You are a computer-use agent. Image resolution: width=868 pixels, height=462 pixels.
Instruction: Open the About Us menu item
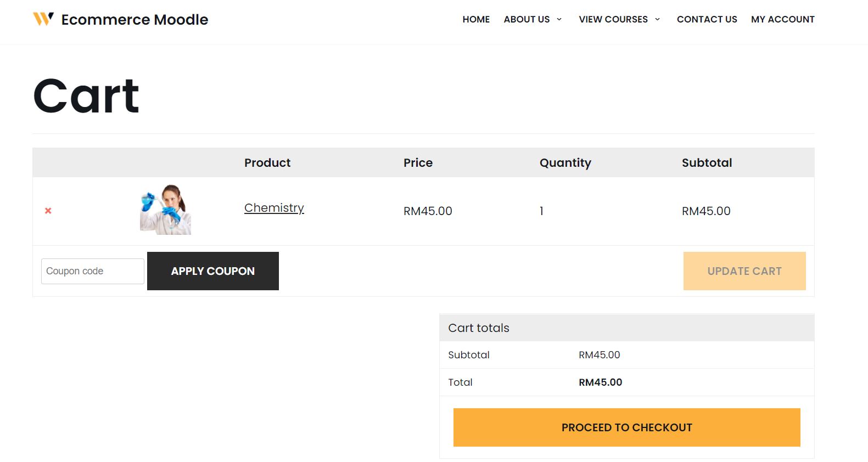pyautogui.click(x=526, y=19)
